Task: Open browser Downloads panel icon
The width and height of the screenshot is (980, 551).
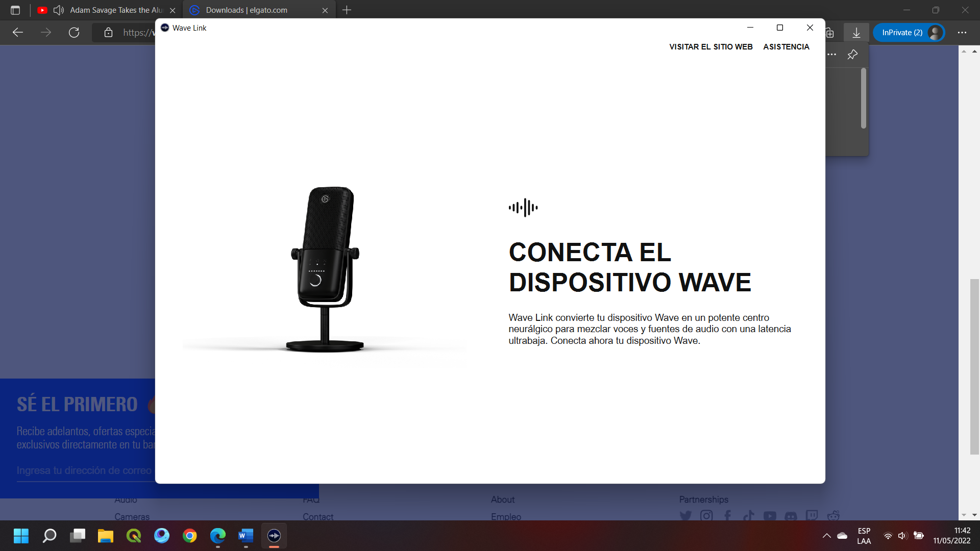Action: click(x=856, y=33)
